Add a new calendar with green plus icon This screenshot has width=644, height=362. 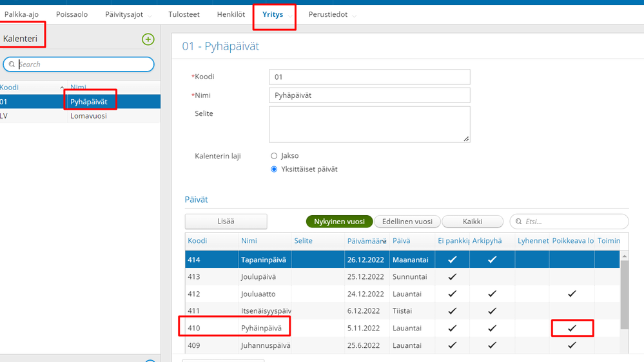(x=148, y=39)
